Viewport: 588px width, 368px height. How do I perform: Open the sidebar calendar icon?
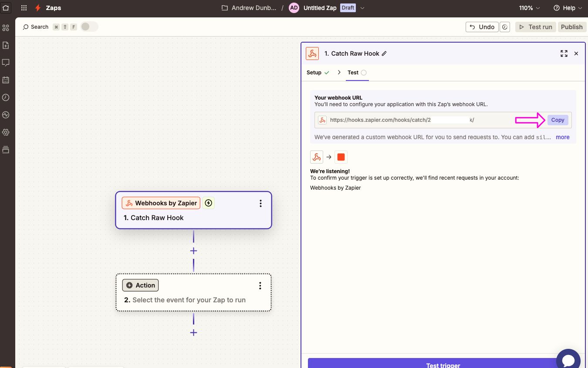(6, 80)
